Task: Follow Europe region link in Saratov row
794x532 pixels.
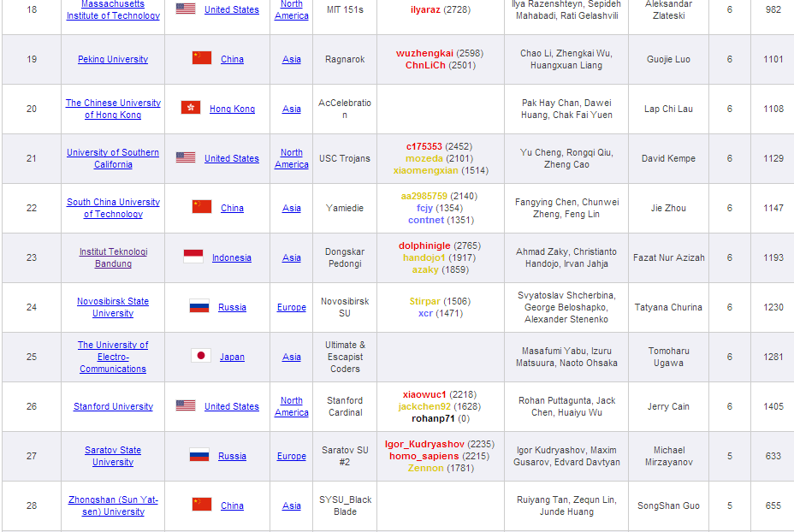Action: pos(291,456)
